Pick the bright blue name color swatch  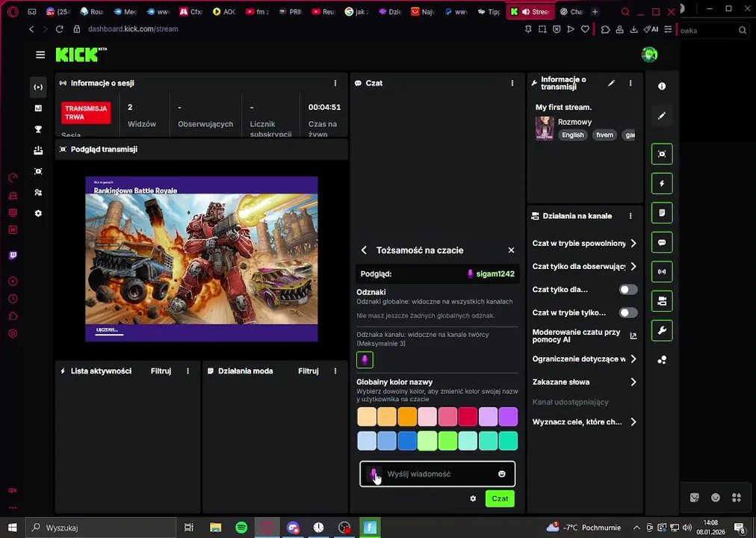(407, 441)
